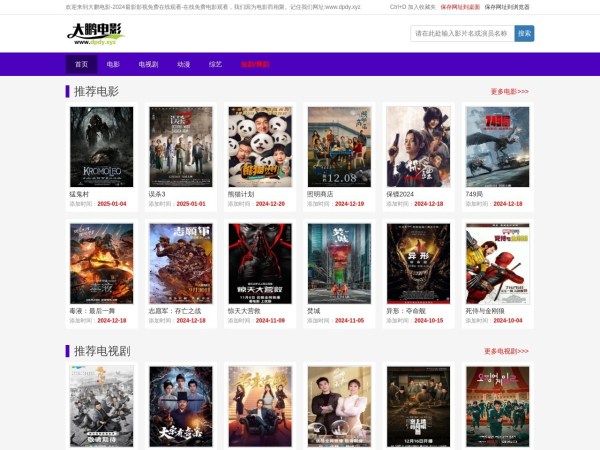
Task: Select the 749局 movie poster
Action: (x=497, y=147)
